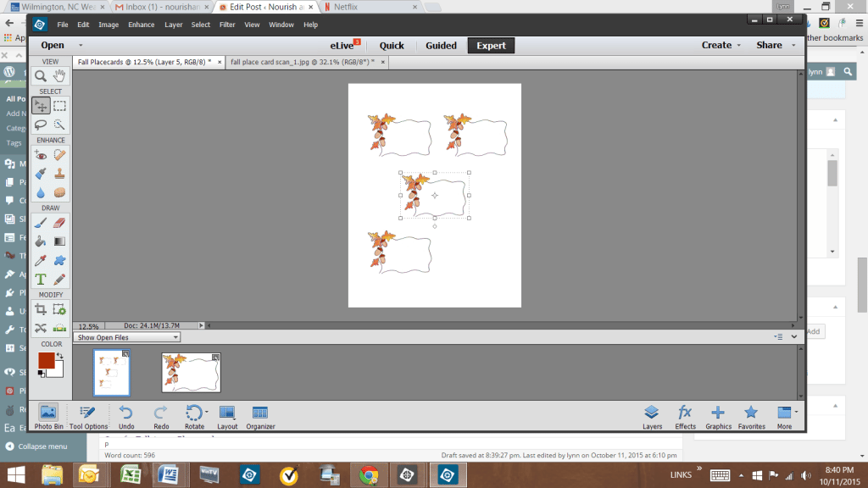Toggle the Layers panel
The image size is (868, 488).
tap(651, 413)
